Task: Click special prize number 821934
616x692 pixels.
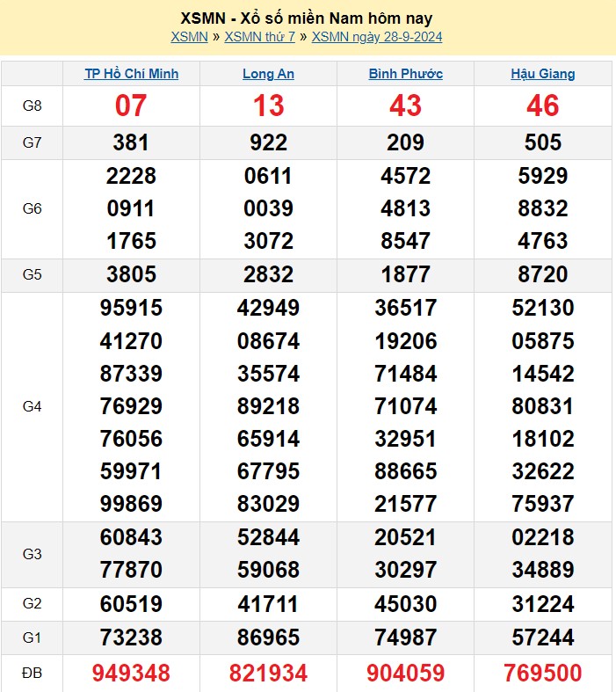Action: point(268,674)
